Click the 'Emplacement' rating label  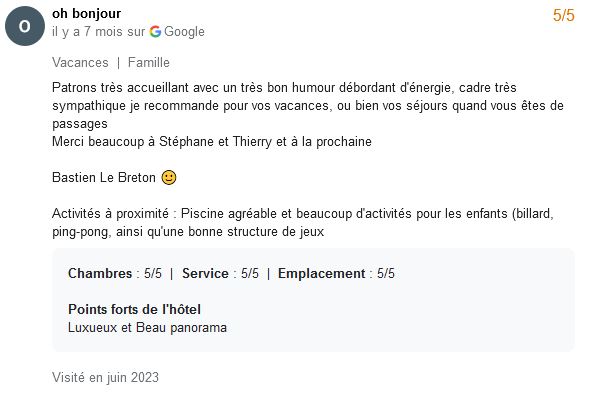[x=321, y=274]
